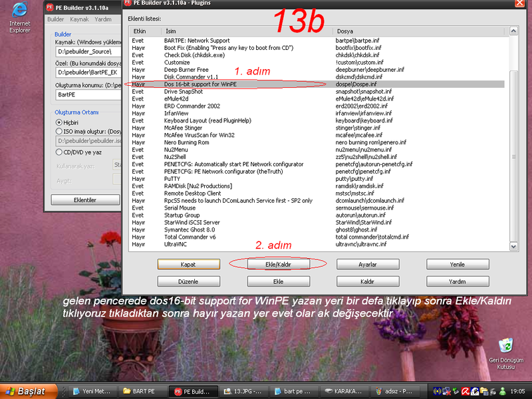This screenshot has width=532, height=399.
Task: Sort plugin list by Etkin column
Action: click(145, 31)
